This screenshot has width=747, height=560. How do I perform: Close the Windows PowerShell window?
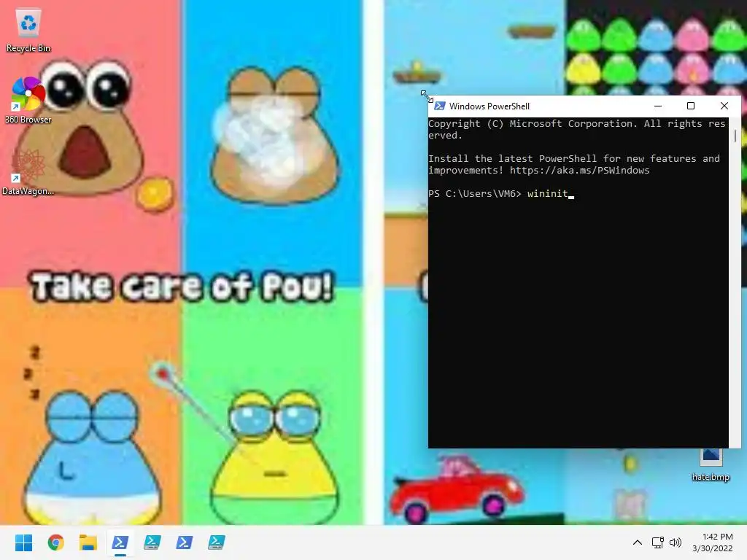724,106
